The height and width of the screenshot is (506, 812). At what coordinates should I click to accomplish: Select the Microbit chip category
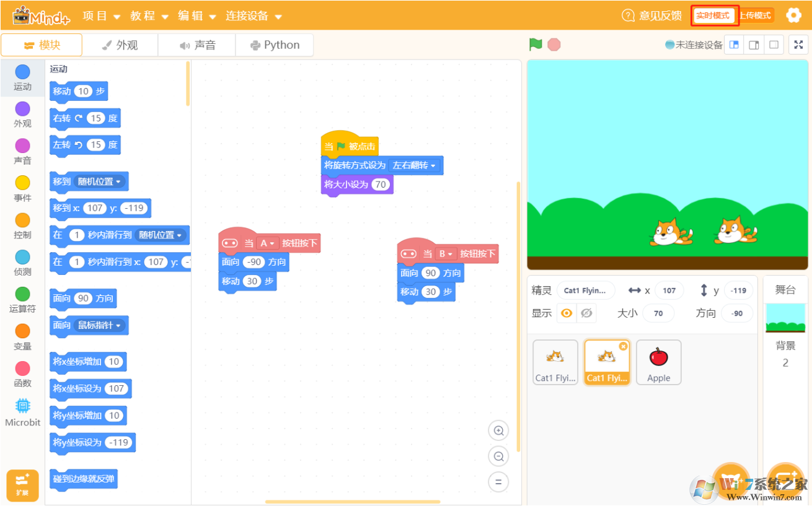[x=22, y=412]
